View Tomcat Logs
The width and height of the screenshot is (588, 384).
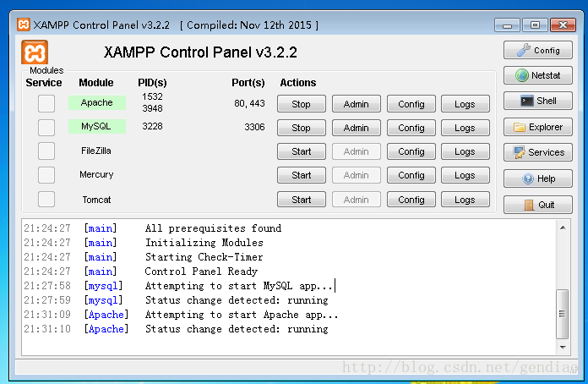tap(465, 200)
